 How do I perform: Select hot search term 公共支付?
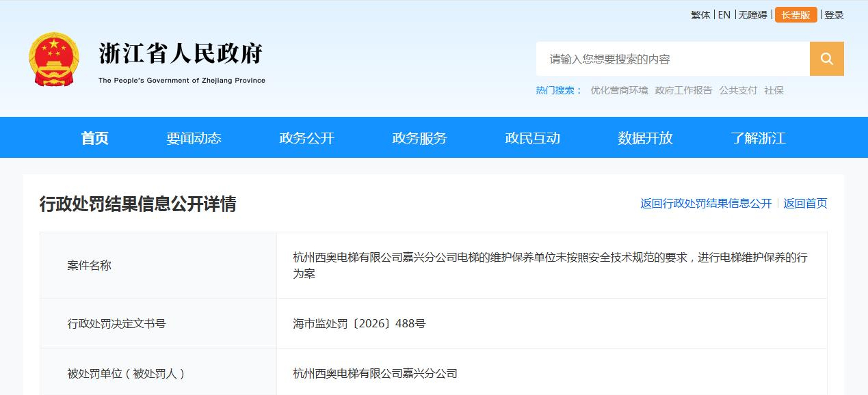point(738,90)
